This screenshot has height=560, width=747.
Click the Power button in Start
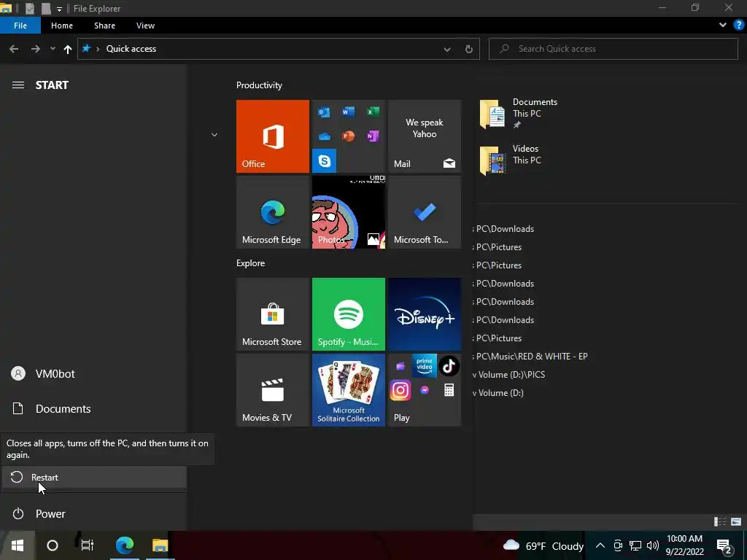pos(94,514)
